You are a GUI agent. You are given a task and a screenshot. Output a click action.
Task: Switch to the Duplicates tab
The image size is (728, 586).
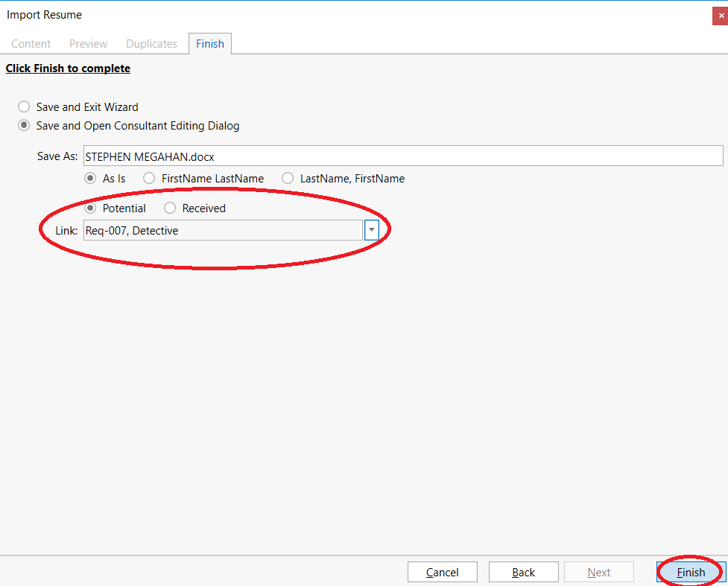(151, 44)
